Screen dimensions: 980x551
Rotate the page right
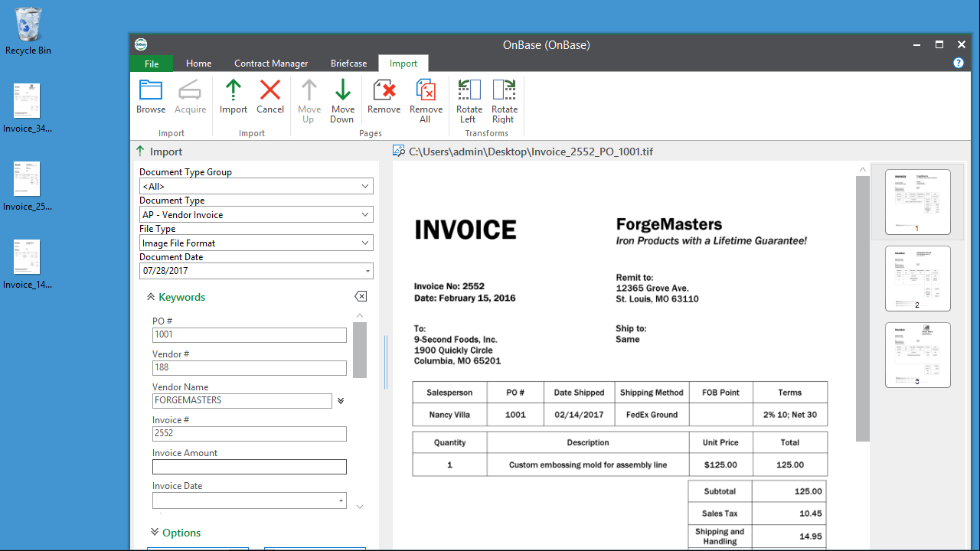click(x=504, y=91)
